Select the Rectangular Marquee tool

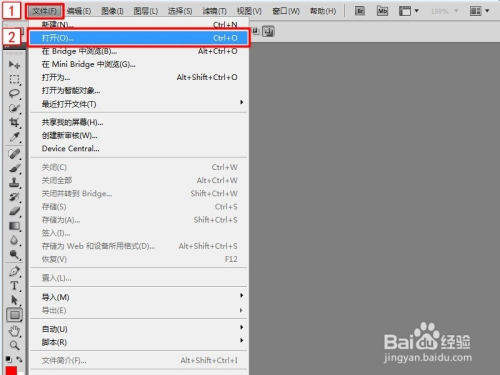(14, 79)
